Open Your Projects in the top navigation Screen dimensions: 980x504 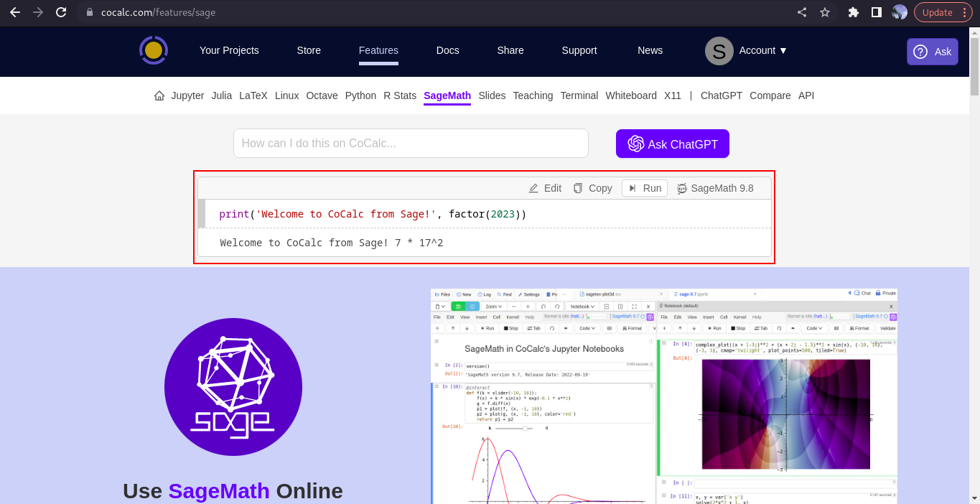[x=229, y=50]
